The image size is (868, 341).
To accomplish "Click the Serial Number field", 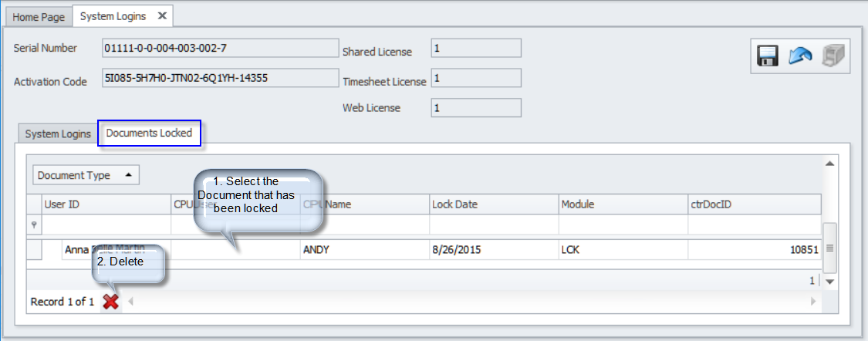I will 218,49.
